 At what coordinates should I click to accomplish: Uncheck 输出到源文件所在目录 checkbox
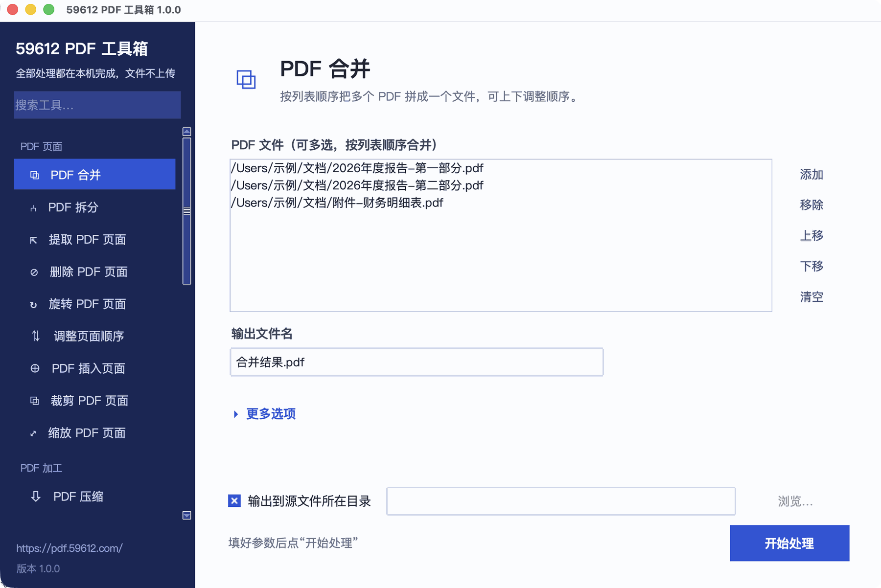234,500
